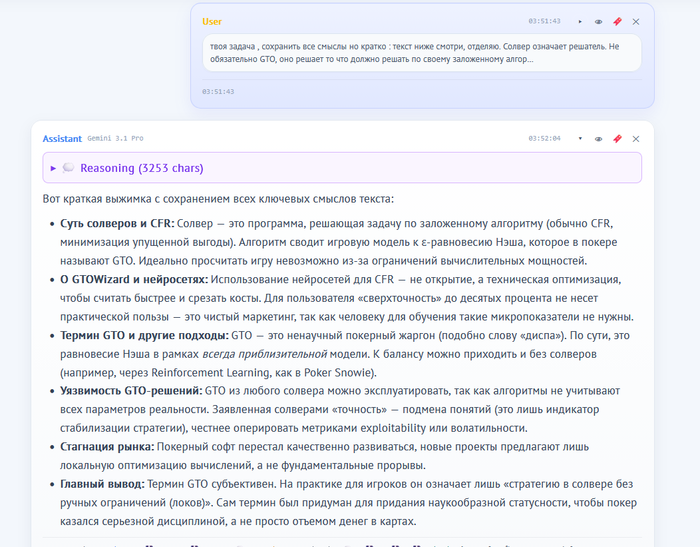This screenshot has height=547, width=700.
Task: Click the 03:51:43 timestamp in User header
Action: click(x=544, y=21)
